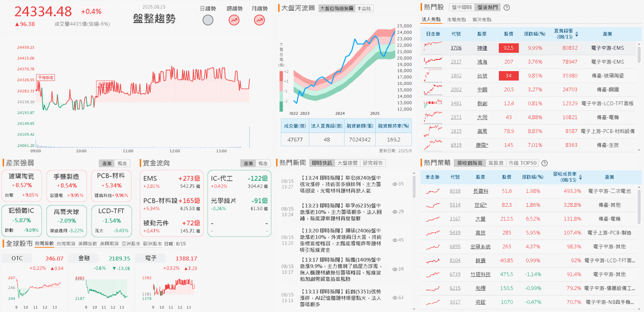644x312 pixels.
Task: Read news about 華宏(8240)
Action: pyautogui.click(x=341, y=184)
